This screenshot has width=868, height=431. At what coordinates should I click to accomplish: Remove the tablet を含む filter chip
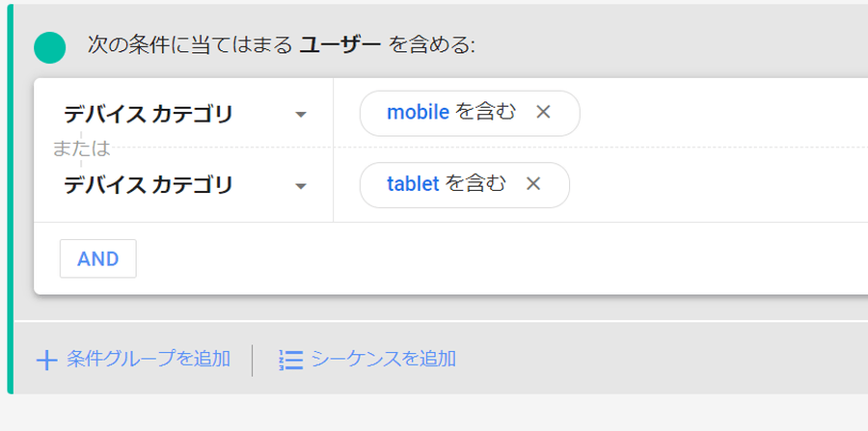pyautogui.click(x=533, y=183)
